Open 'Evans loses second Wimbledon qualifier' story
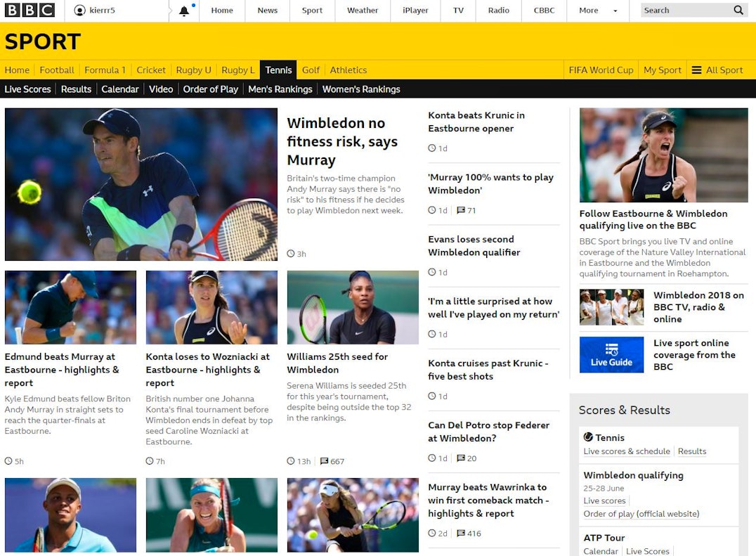 (x=474, y=245)
